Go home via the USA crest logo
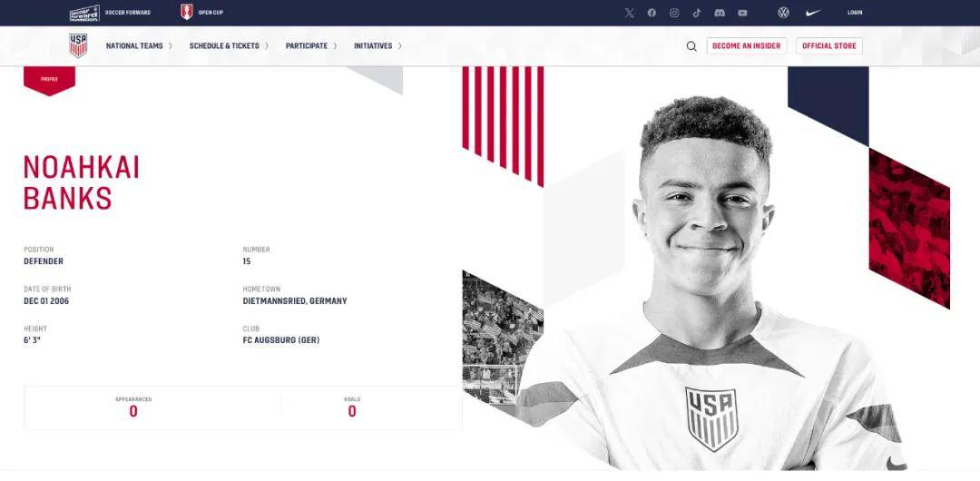 pyautogui.click(x=78, y=45)
